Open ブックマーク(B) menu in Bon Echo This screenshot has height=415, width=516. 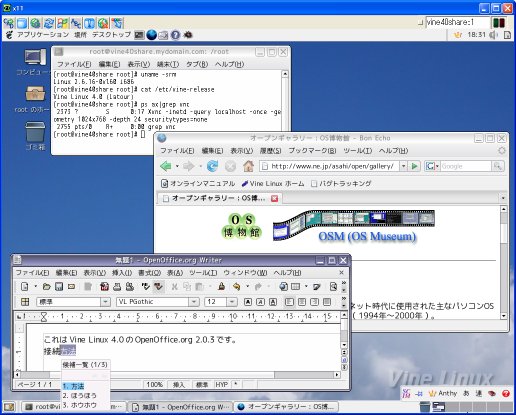312,150
